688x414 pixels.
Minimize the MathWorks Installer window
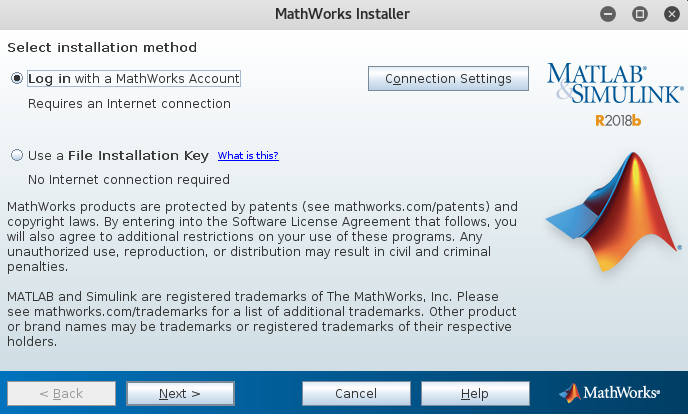pos(608,14)
